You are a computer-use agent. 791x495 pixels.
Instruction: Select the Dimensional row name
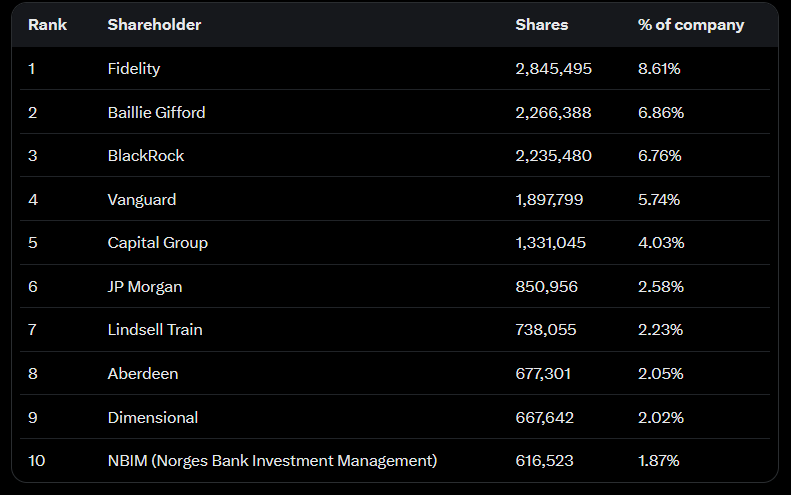[x=153, y=418]
